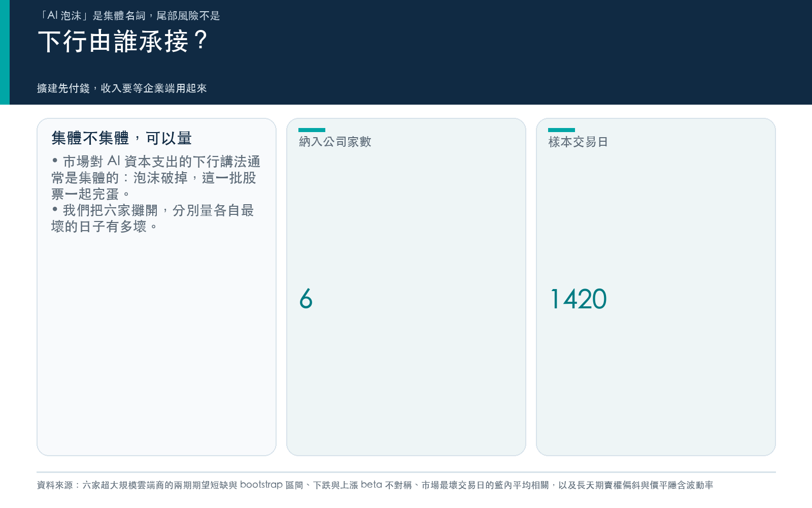Click the bullet starting 我們把六家攤開

[x=153, y=218]
